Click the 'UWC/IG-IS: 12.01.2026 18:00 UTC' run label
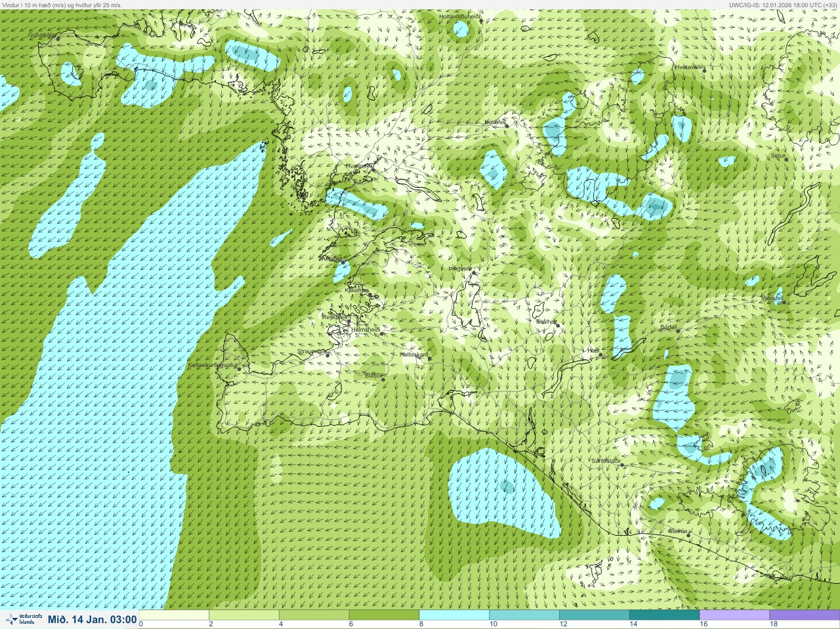Viewport: 840px width, 629px height. 783,5
